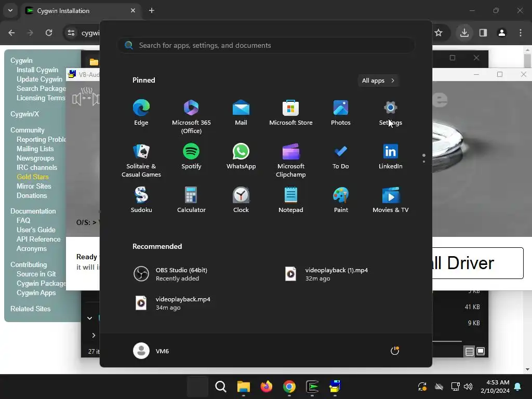Open Install Cygwin link
The width and height of the screenshot is (532, 399).
(37, 70)
